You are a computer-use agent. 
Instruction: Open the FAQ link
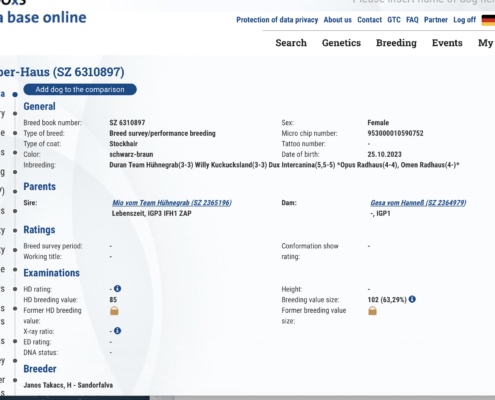pyautogui.click(x=412, y=20)
